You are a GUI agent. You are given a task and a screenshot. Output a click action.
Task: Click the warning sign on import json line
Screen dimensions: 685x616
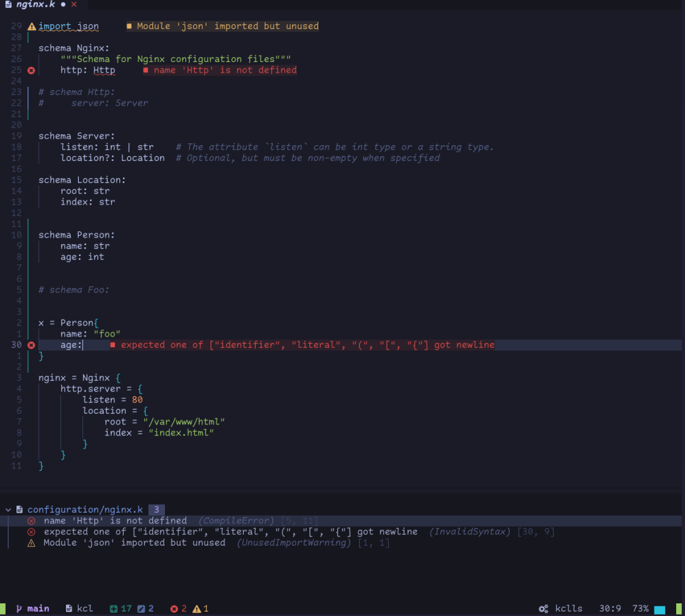click(32, 27)
